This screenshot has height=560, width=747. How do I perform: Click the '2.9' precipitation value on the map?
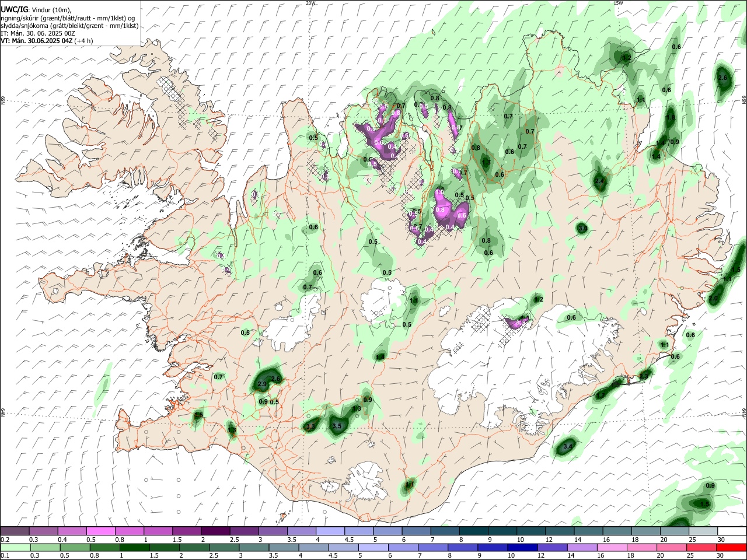coord(261,384)
